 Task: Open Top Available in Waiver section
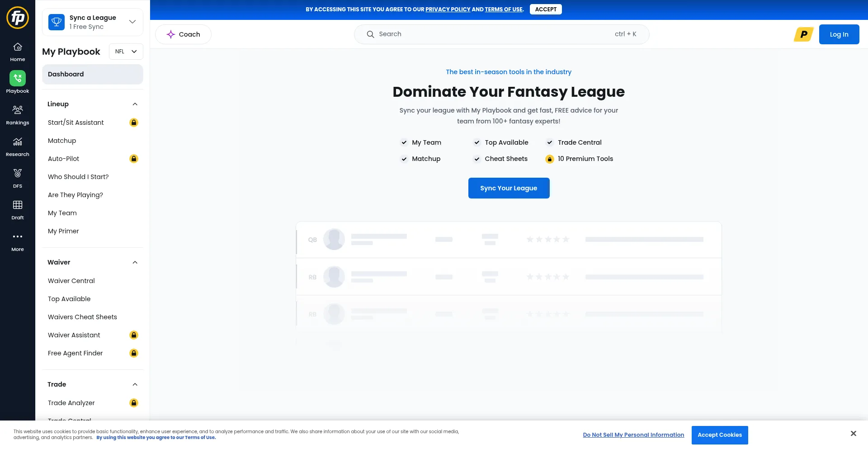[69, 299]
